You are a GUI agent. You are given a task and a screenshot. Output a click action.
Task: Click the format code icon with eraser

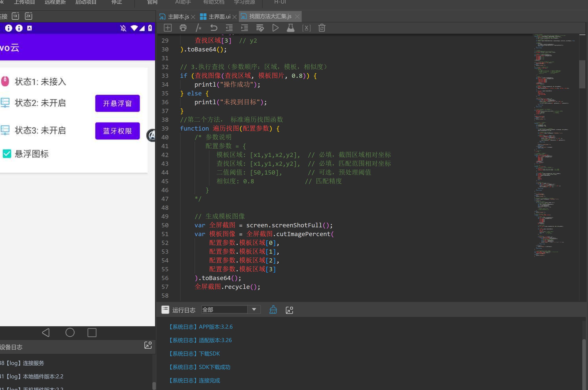tap(260, 28)
